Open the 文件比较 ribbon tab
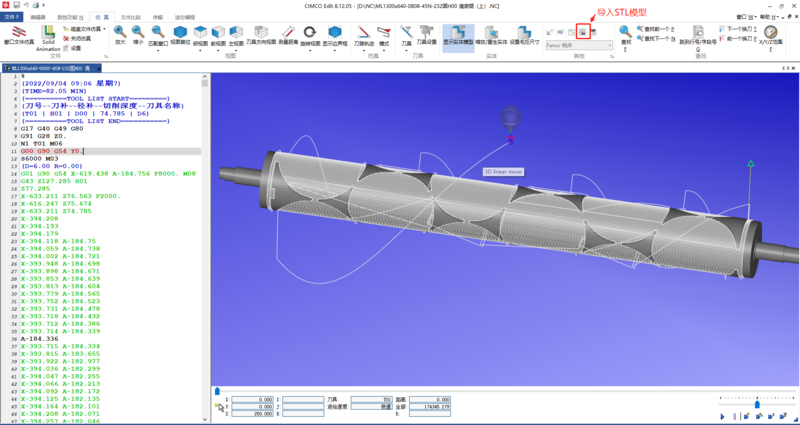Image resolution: width=800 pixels, height=425 pixels. (x=131, y=17)
